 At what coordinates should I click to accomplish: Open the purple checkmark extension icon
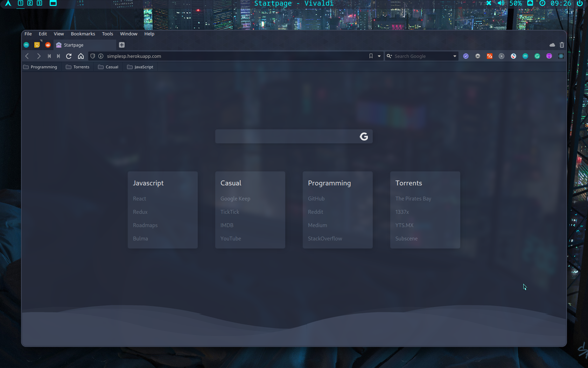click(466, 56)
